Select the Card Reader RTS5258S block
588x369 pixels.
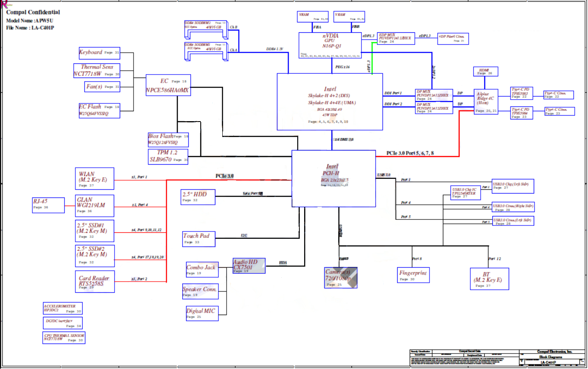(96, 282)
